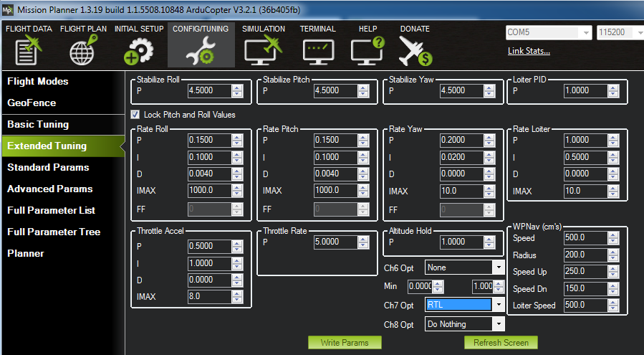The width and height of the screenshot is (644, 355).
Task: Go to GeoFence section
Action: (x=32, y=103)
